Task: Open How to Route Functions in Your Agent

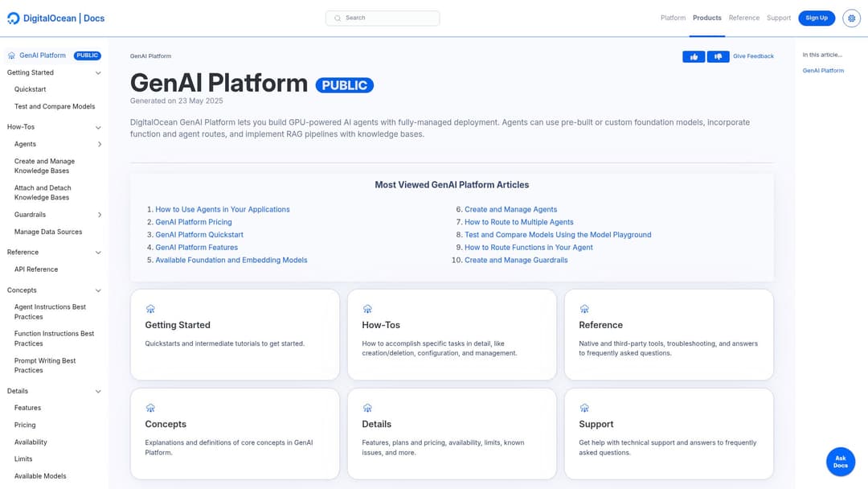Action: pyautogui.click(x=529, y=248)
